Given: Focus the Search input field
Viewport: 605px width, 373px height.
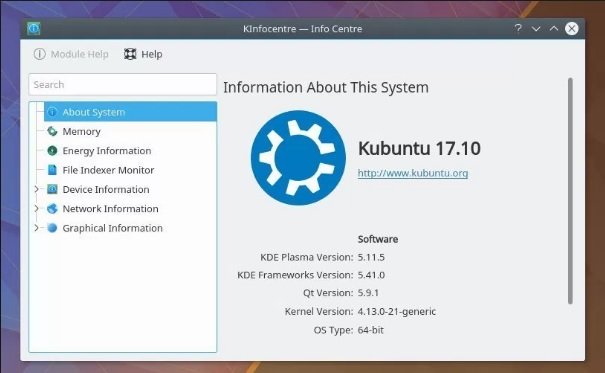Looking at the screenshot, I should (122, 84).
